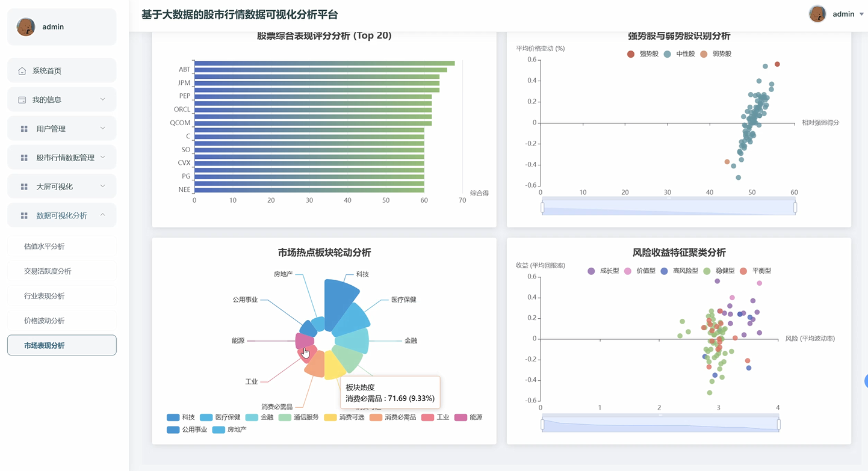
Task: Click the grid icon beside 股市行情数据管理
Action: pos(24,158)
